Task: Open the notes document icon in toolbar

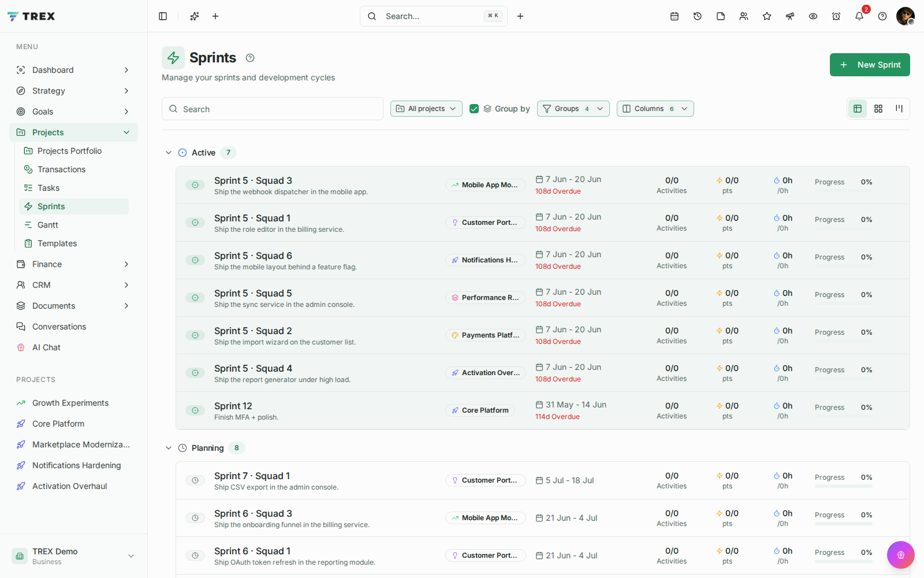Action: 721,16
